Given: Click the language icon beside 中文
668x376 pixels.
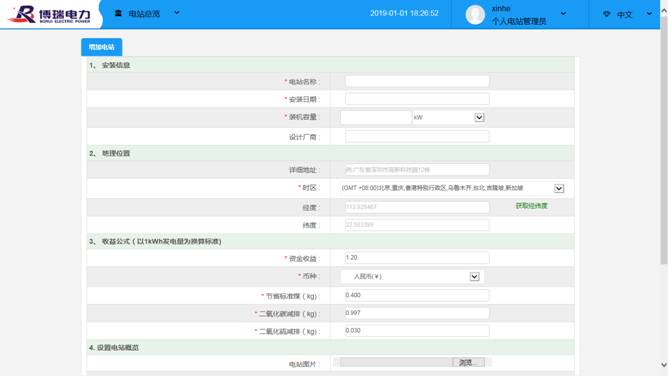Looking at the screenshot, I should point(607,14).
